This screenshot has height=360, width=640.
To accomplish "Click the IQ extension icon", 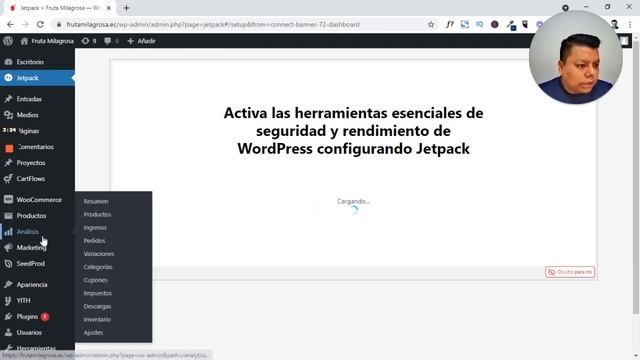I will [x=480, y=24].
